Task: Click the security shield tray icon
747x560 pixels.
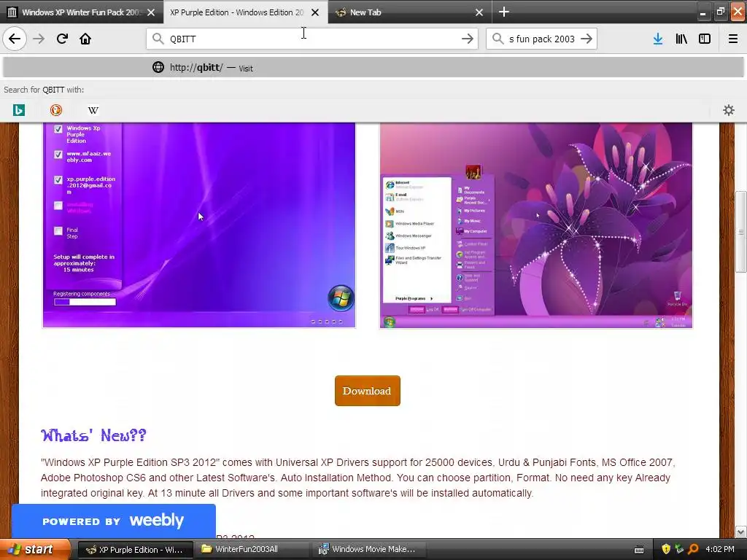Action: click(x=666, y=549)
